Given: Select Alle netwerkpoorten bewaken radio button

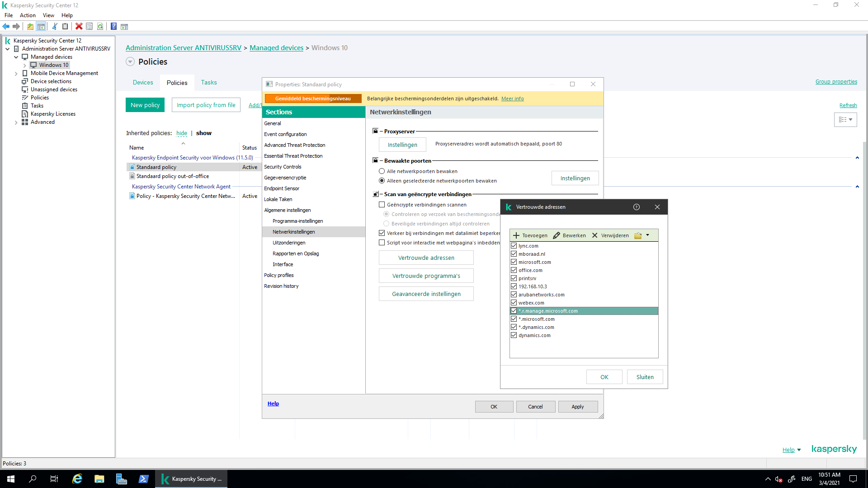Looking at the screenshot, I should (x=382, y=171).
